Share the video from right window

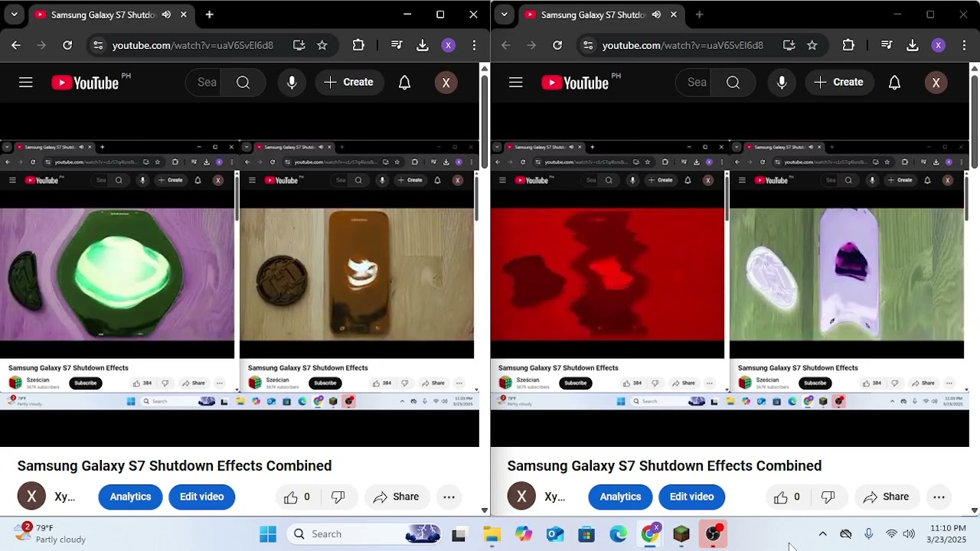tap(887, 497)
